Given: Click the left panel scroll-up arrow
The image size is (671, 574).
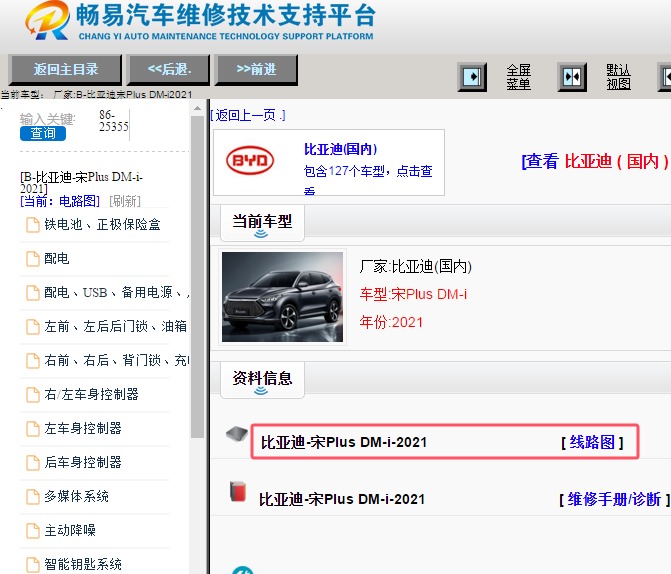Looking at the screenshot, I should pyautogui.click(x=197, y=108).
